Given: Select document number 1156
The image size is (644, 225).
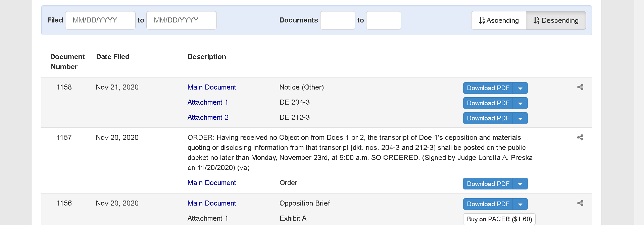Looking at the screenshot, I should click(x=64, y=203).
